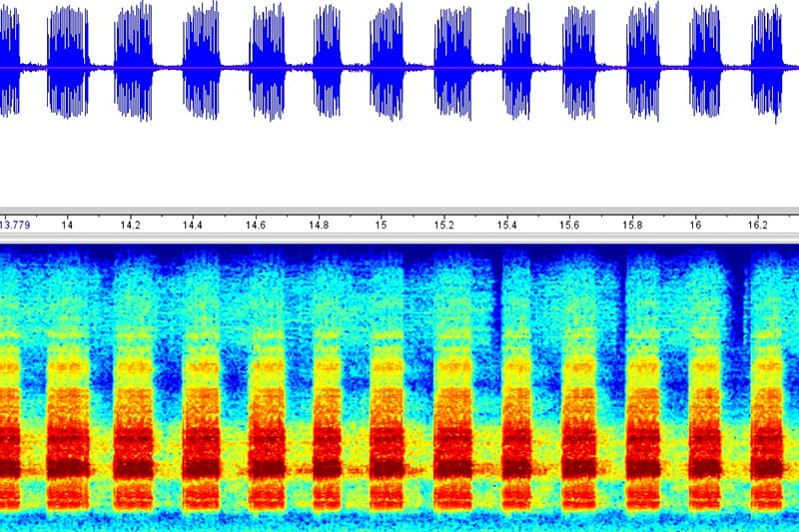Click the 15.4 mark on the time ruler
799x532 pixels.
pyautogui.click(x=506, y=226)
